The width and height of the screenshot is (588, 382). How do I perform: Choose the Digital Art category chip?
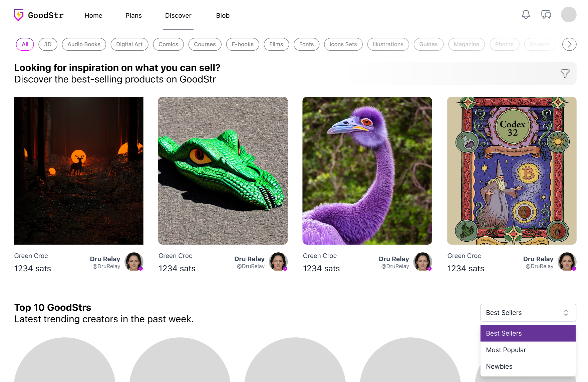pyautogui.click(x=129, y=44)
